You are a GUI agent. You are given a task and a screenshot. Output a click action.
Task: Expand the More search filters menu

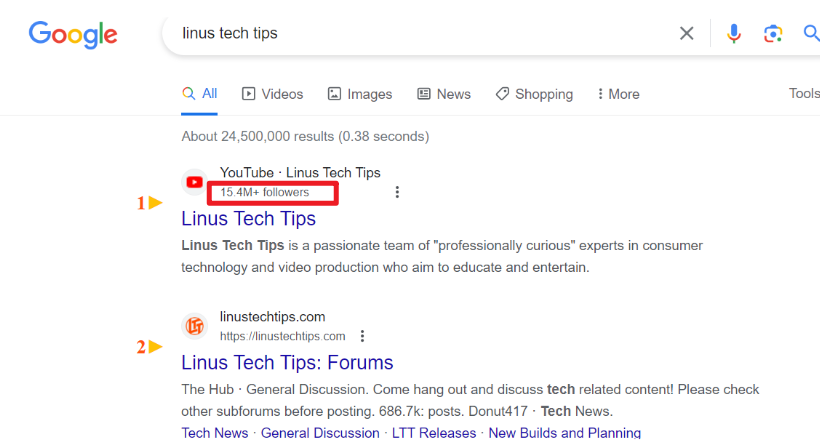(617, 94)
